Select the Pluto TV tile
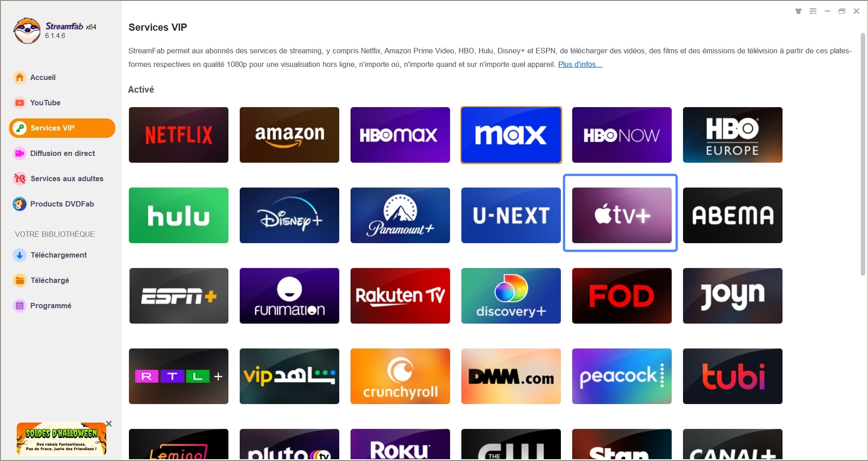This screenshot has width=868, height=461. tap(289, 445)
